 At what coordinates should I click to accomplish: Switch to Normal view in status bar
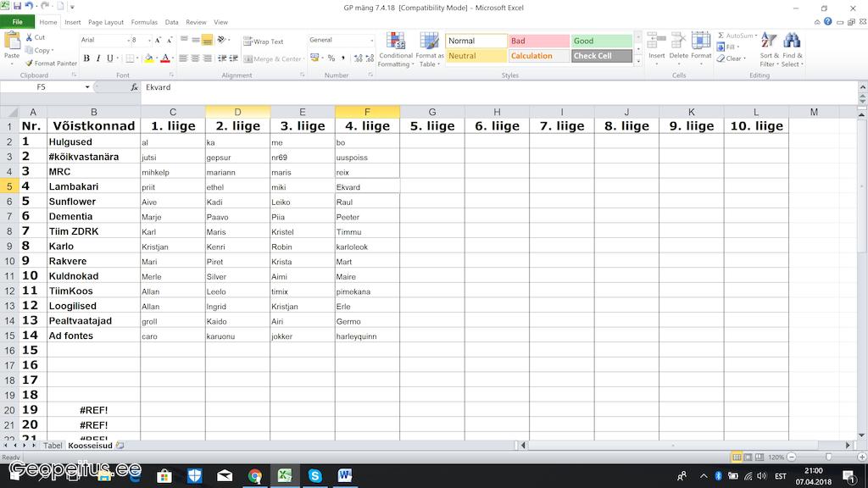[x=737, y=457]
